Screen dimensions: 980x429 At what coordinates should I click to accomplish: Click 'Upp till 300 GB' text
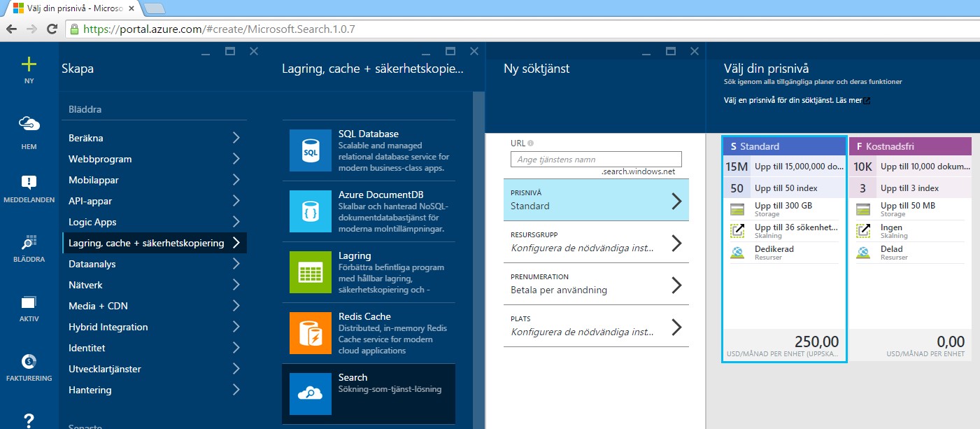pos(783,206)
